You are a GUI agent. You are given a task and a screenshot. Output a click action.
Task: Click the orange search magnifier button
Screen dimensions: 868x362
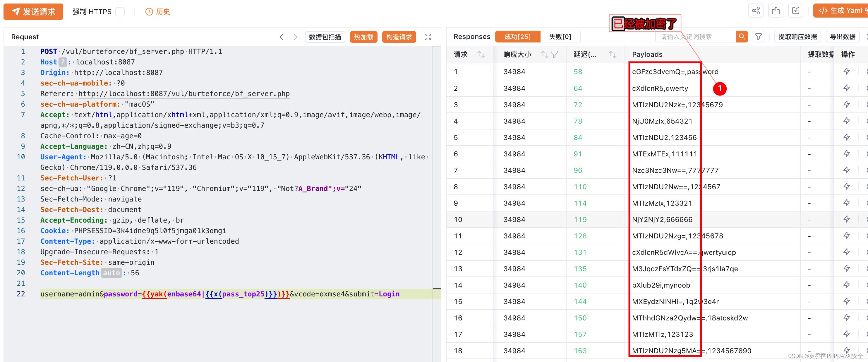tap(742, 36)
